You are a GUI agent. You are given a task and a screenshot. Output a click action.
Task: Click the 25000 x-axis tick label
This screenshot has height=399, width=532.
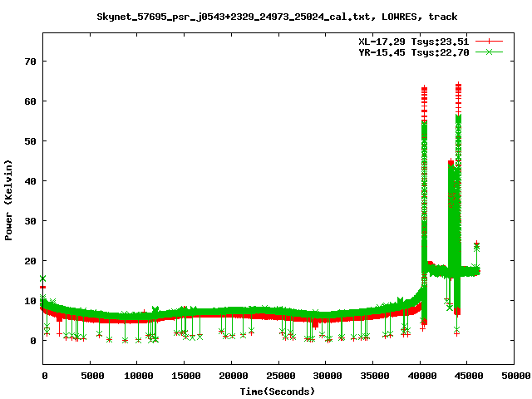(280, 376)
